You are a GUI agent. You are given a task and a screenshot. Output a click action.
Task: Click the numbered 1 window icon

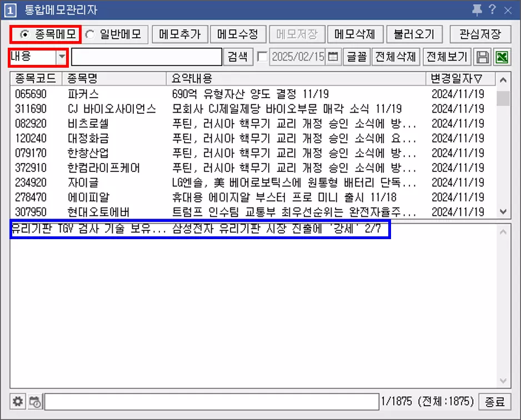pos(10,11)
